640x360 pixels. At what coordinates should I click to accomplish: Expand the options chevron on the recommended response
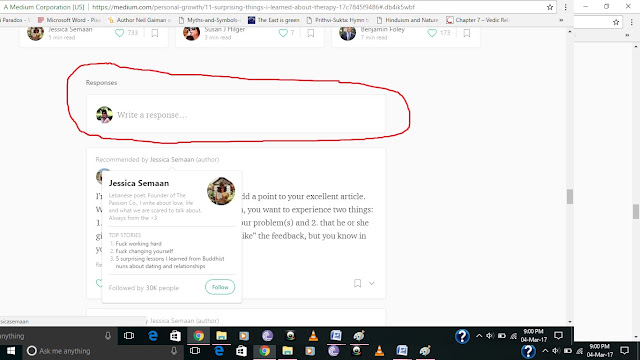pos(371,283)
